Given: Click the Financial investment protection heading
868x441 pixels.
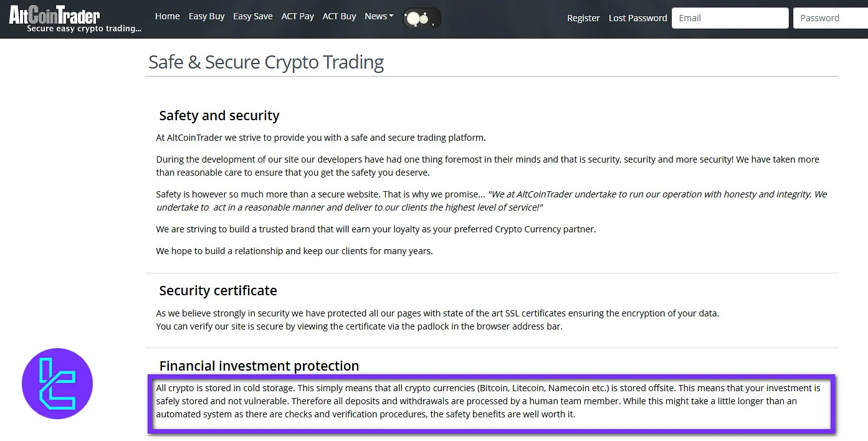Looking at the screenshot, I should pos(259,366).
